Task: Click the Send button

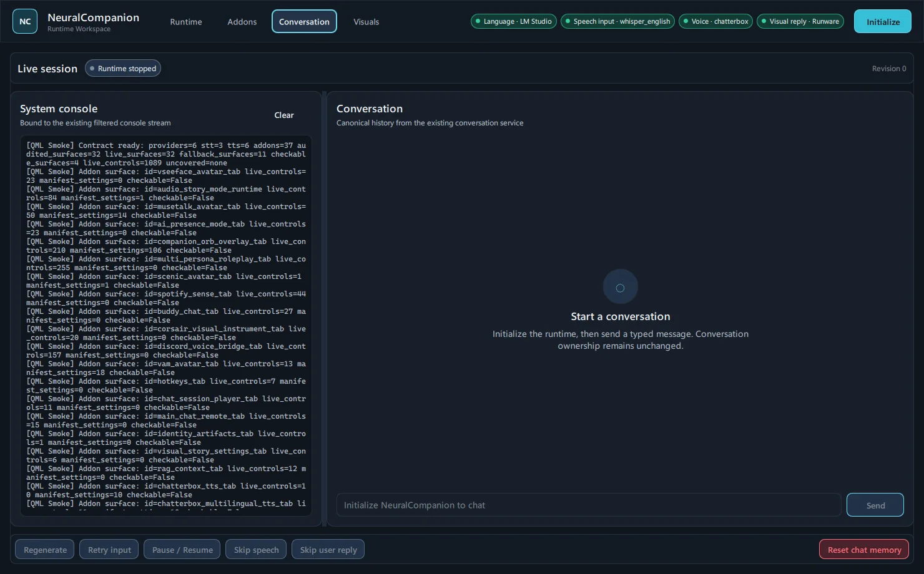Action: point(875,505)
